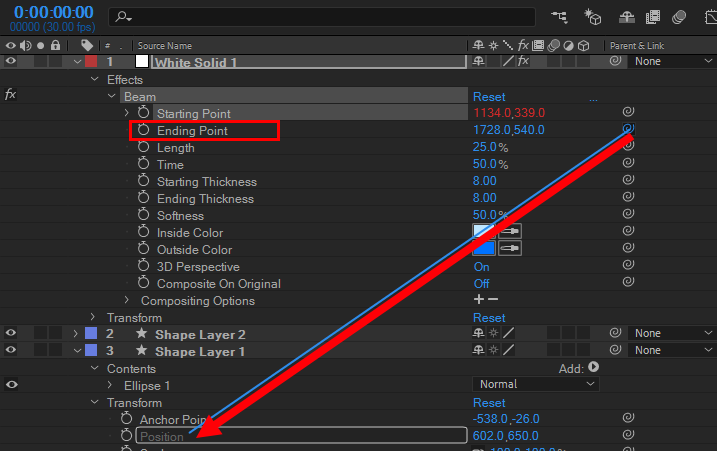The height and width of the screenshot is (451, 717).
Task: Click the timeline search input field
Action: coord(322,17)
